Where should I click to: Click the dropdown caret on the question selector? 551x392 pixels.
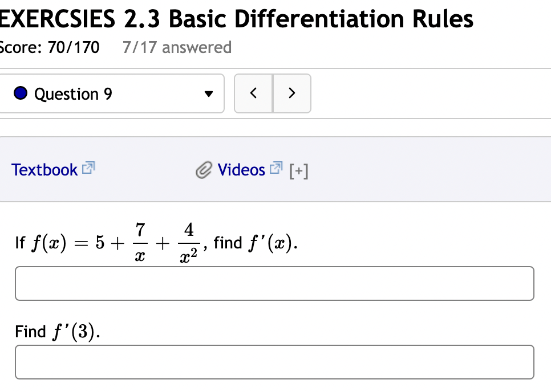[209, 94]
